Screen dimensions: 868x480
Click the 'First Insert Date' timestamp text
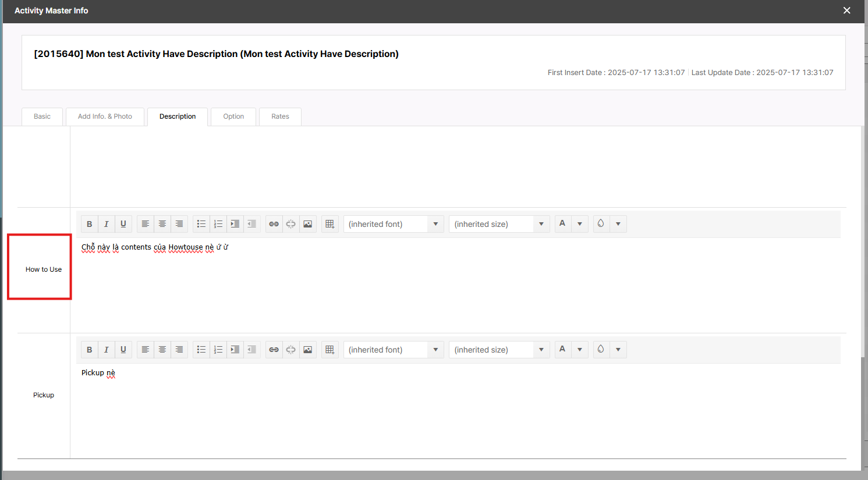[616, 73]
